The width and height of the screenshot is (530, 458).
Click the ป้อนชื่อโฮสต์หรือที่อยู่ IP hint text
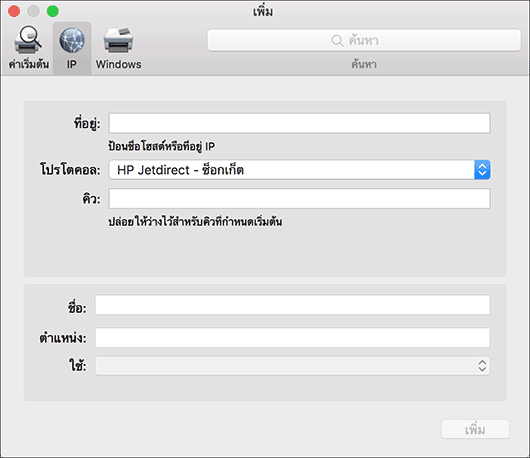click(x=162, y=146)
